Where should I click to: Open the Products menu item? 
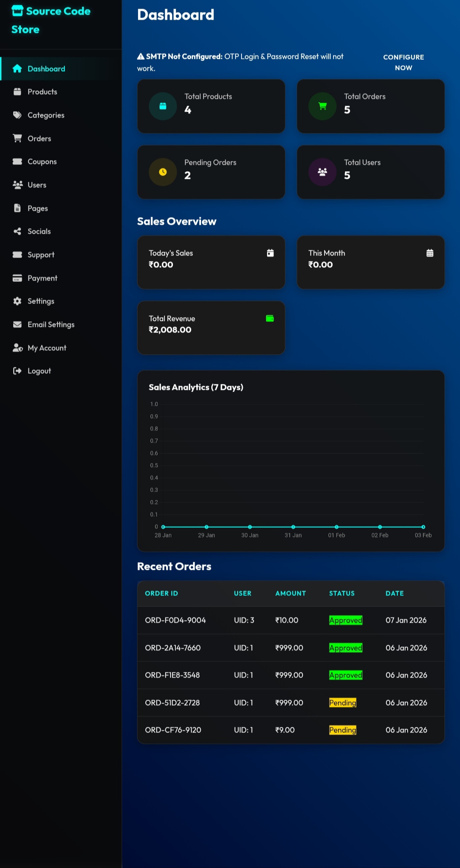pos(61,91)
